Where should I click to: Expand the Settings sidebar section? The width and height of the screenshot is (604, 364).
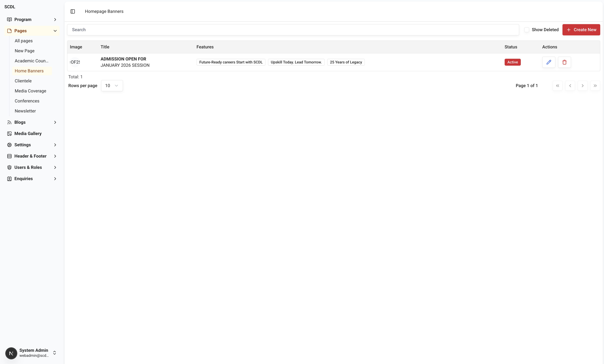coord(55,145)
